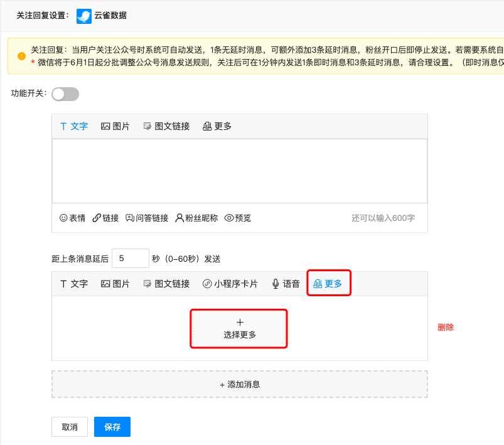Enable the 功能开关 feature switch
This screenshot has height=445, width=504.
coord(65,93)
